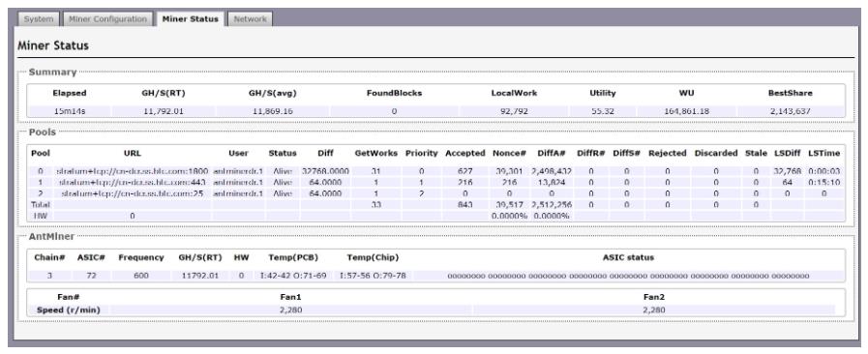
Task: Click the ASIC status row of o characters
Action: pos(628,276)
